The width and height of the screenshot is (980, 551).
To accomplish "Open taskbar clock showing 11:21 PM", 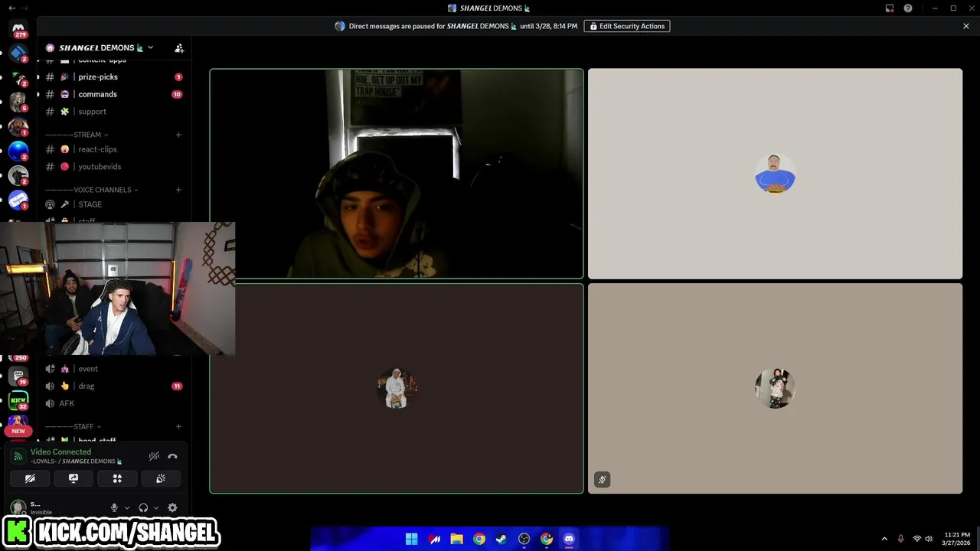I will click(x=957, y=539).
